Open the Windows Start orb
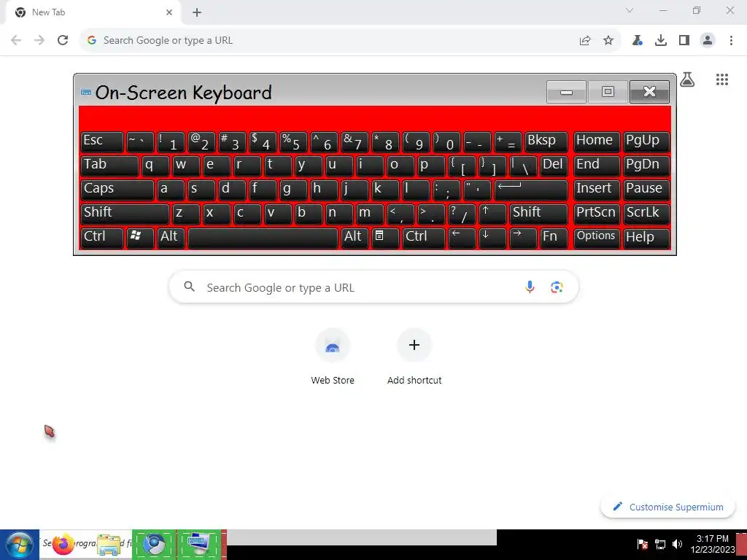This screenshot has width=747, height=560. click(20, 544)
